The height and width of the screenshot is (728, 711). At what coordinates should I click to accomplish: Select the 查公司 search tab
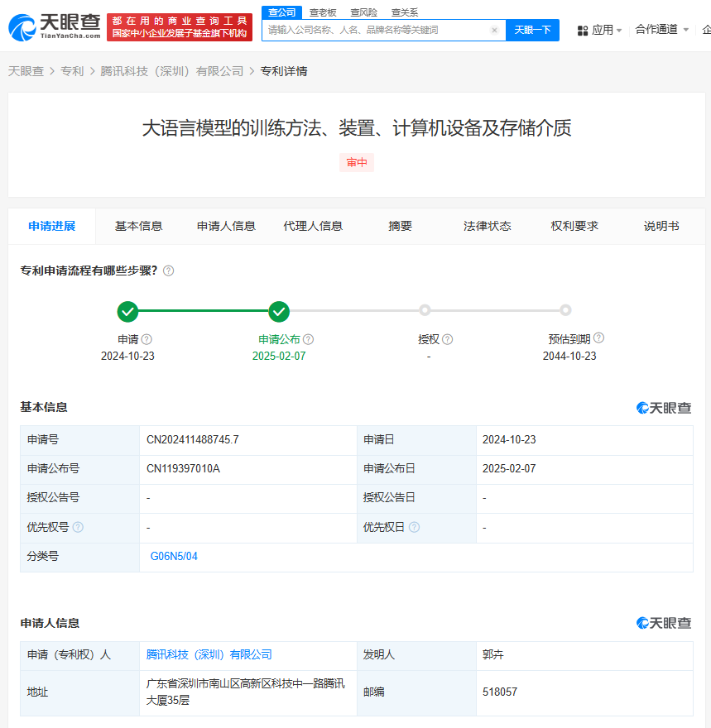(x=282, y=12)
